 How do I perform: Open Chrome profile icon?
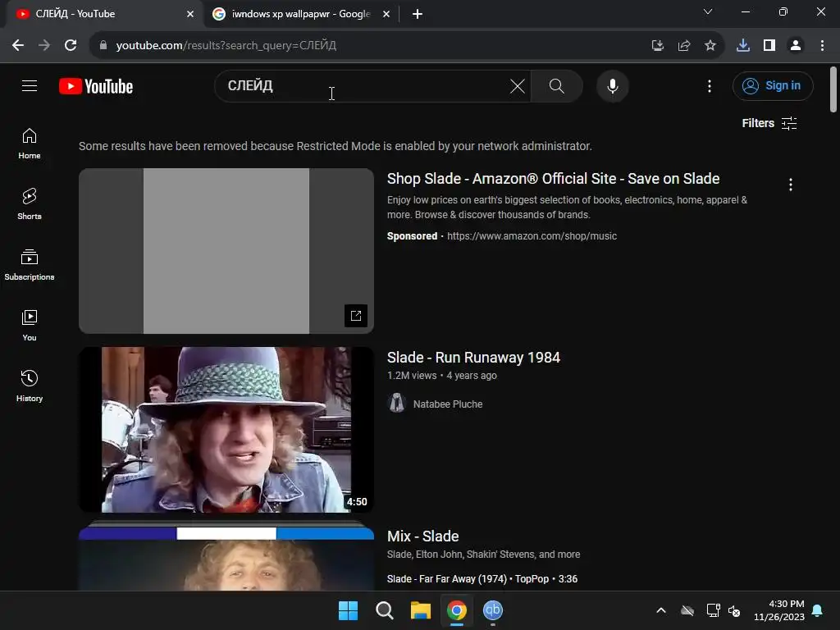click(x=796, y=45)
